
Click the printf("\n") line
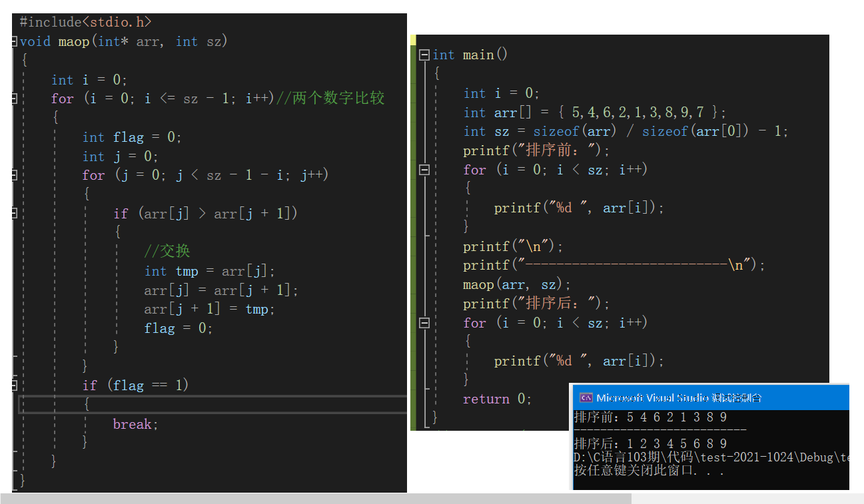click(x=513, y=246)
